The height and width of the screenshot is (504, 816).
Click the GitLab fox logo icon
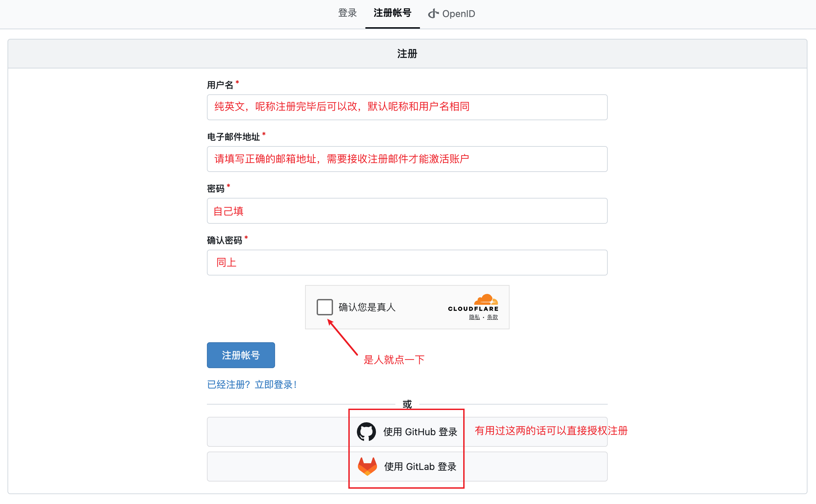coord(367,466)
